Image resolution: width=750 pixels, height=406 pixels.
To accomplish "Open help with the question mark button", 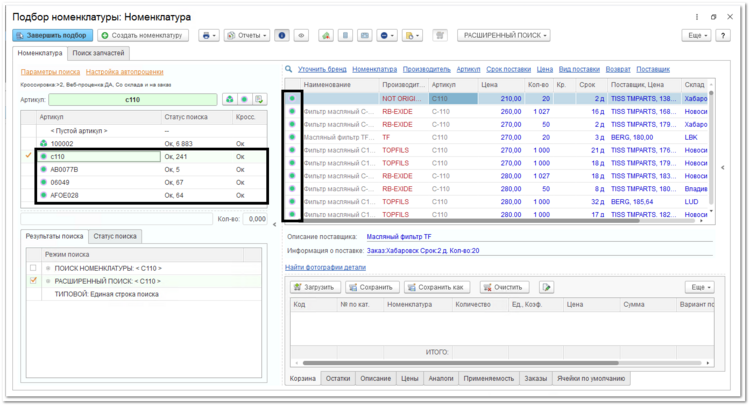I will (x=723, y=35).
